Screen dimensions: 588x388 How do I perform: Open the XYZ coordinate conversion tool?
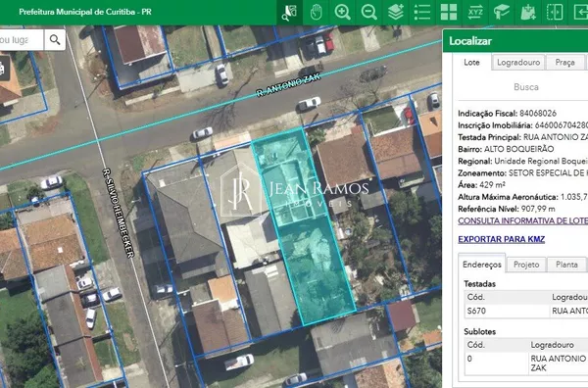(475, 13)
